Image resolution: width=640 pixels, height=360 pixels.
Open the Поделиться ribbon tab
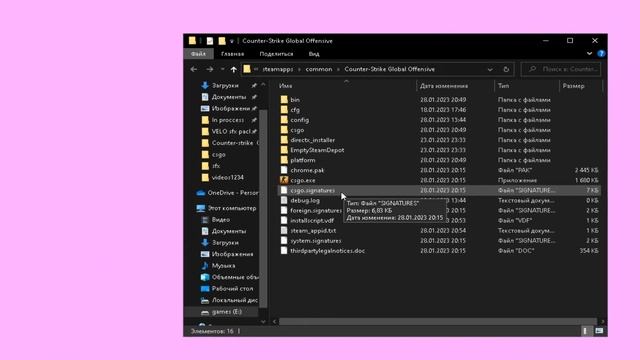coord(276,54)
